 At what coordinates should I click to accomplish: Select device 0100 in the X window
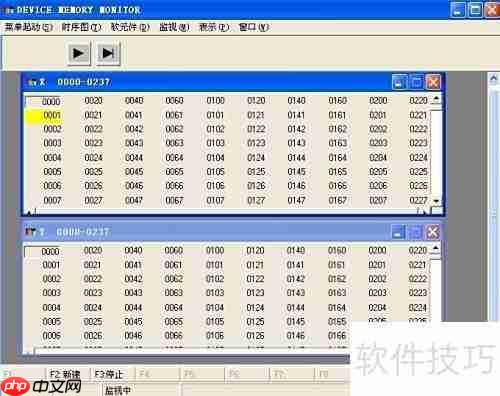coord(215,101)
